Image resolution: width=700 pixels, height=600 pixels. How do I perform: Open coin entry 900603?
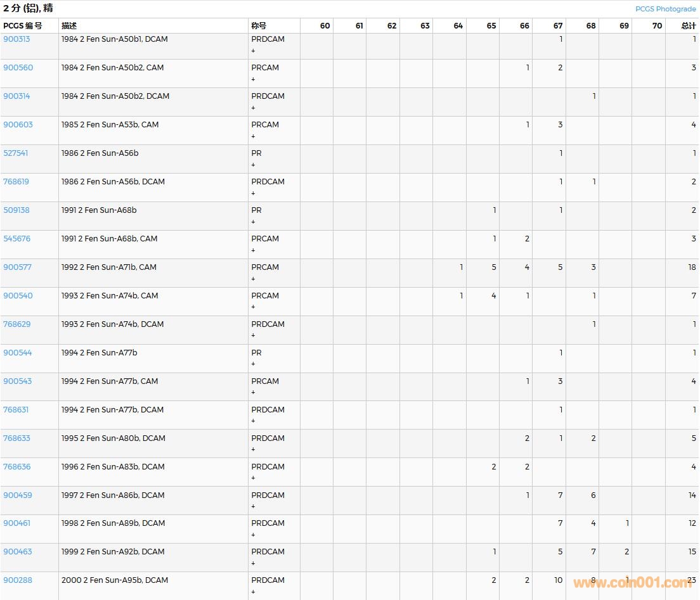point(18,125)
